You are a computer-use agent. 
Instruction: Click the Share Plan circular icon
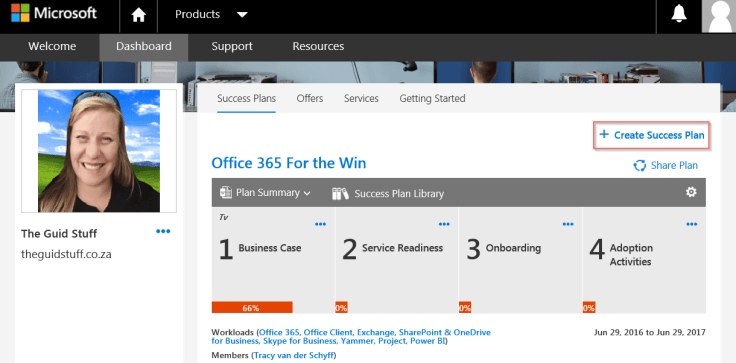click(640, 165)
